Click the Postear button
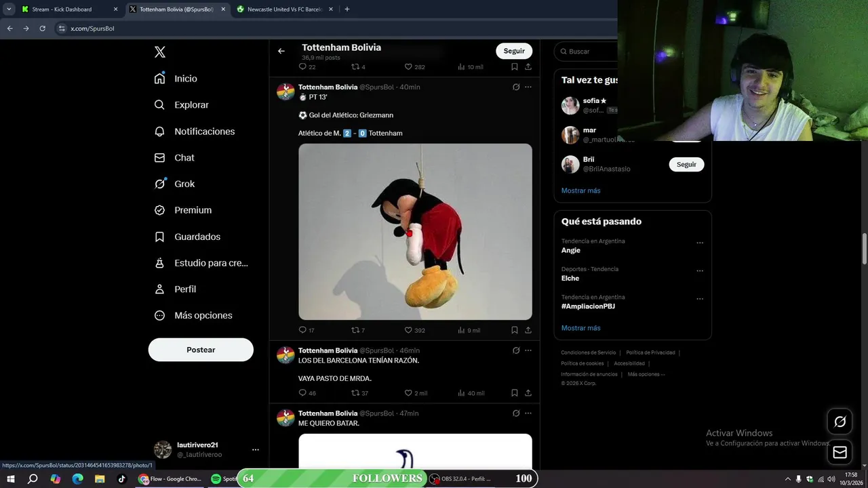 click(x=201, y=350)
